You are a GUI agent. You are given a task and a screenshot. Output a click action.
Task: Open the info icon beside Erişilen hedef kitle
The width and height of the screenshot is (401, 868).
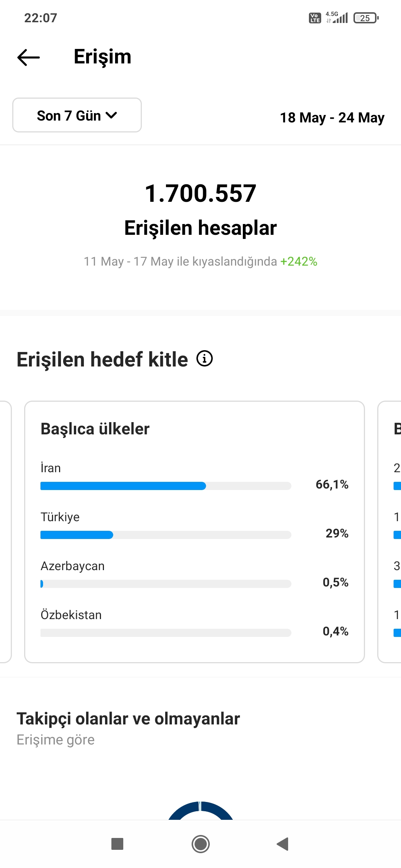coord(204,359)
